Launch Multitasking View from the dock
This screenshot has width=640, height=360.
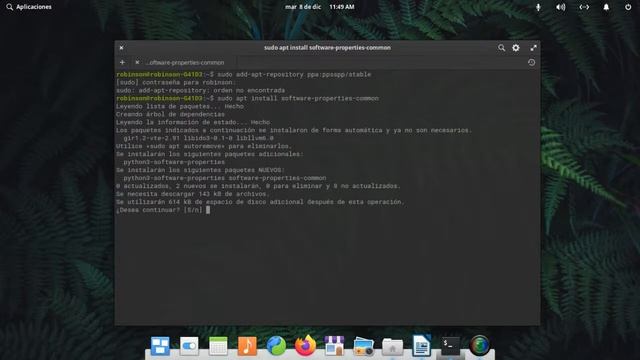coord(160,346)
